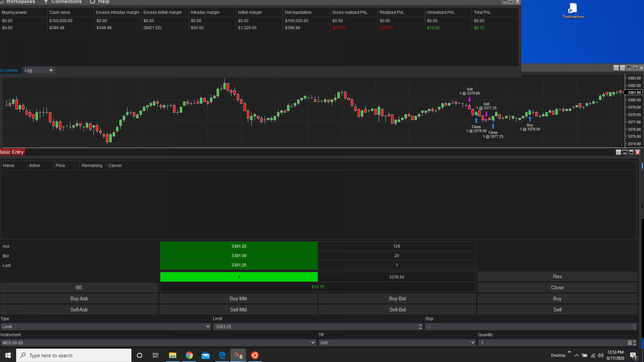
Task: Click the Sell Mkt button
Action: coord(238,309)
